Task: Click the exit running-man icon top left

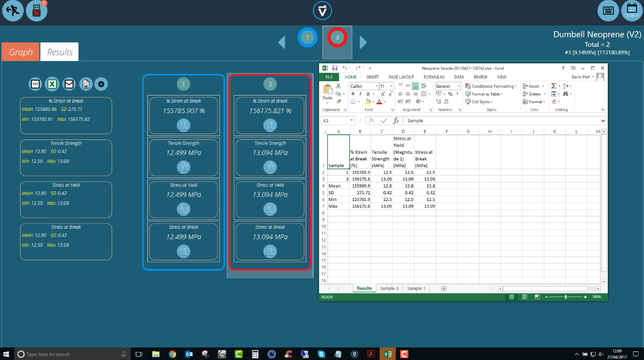Action: pyautogui.click(x=13, y=11)
